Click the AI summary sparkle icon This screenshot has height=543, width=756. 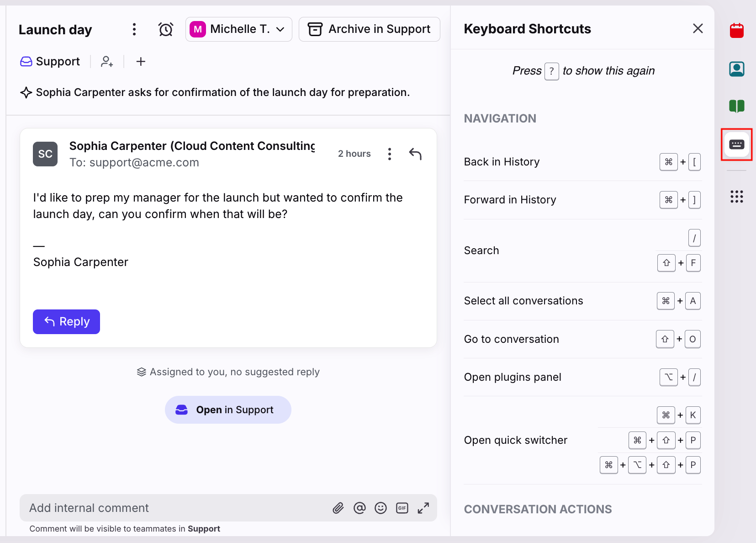pyautogui.click(x=26, y=92)
